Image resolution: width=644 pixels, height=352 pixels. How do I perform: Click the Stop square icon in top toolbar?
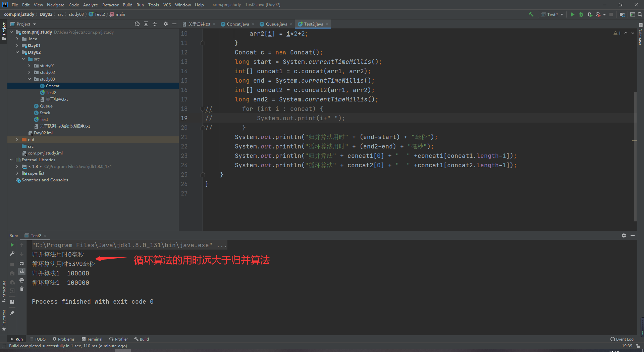point(611,14)
